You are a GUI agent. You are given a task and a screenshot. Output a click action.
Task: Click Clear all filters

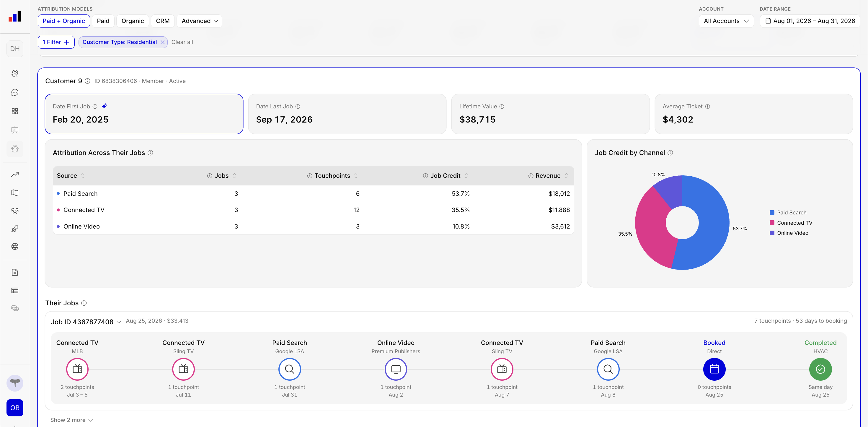(182, 42)
